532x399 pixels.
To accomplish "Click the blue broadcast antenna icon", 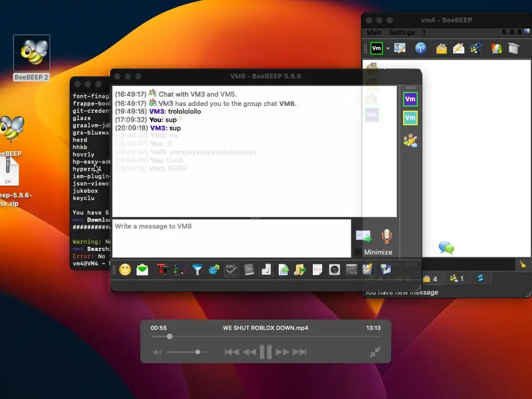I will 421,48.
